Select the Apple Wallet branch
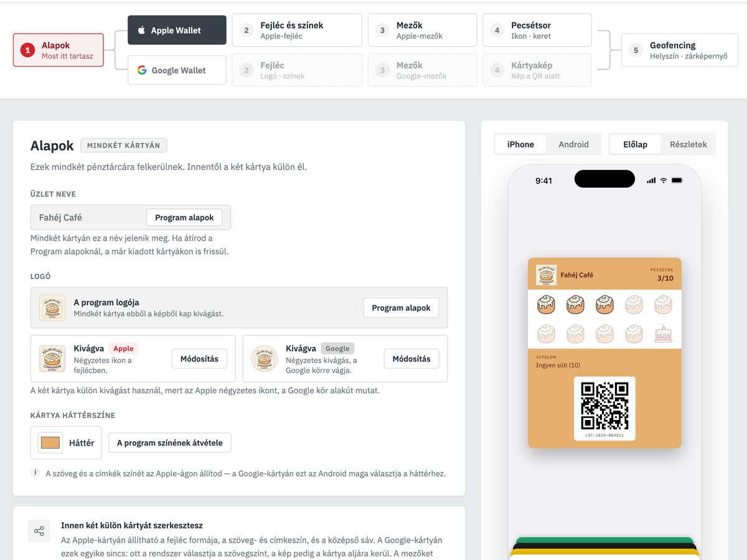747x560 pixels. (x=177, y=30)
